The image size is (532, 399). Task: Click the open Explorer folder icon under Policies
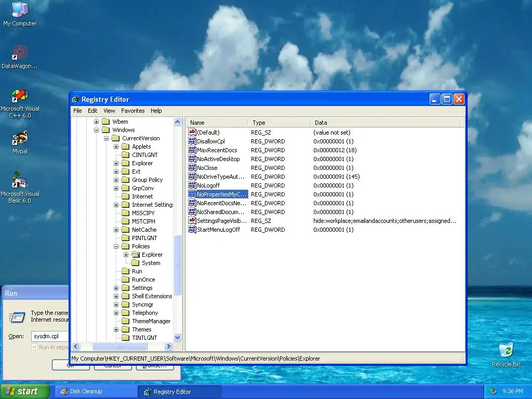tap(136, 255)
